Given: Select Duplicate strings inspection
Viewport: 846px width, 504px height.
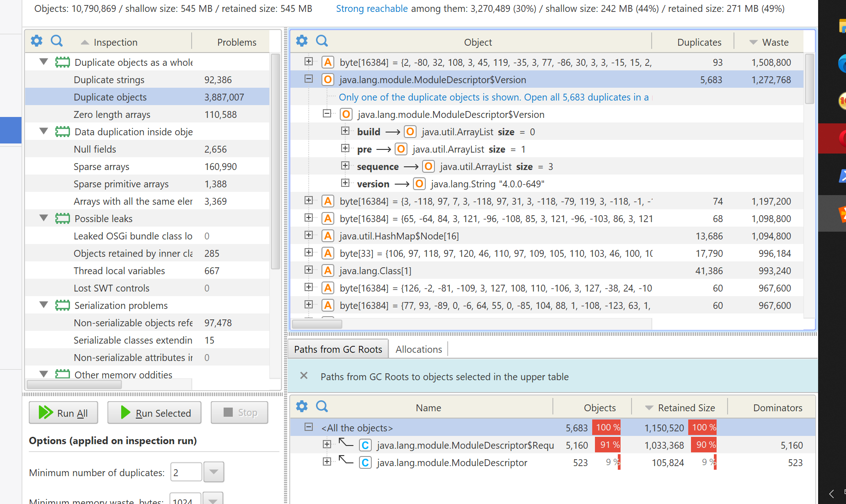Looking at the screenshot, I should tap(109, 80).
